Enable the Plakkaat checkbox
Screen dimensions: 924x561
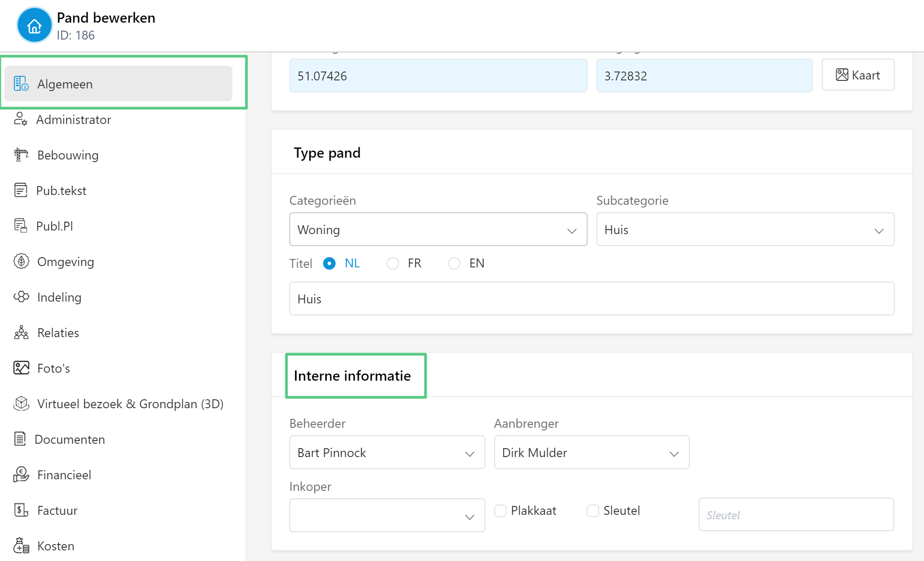pyautogui.click(x=500, y=511)
